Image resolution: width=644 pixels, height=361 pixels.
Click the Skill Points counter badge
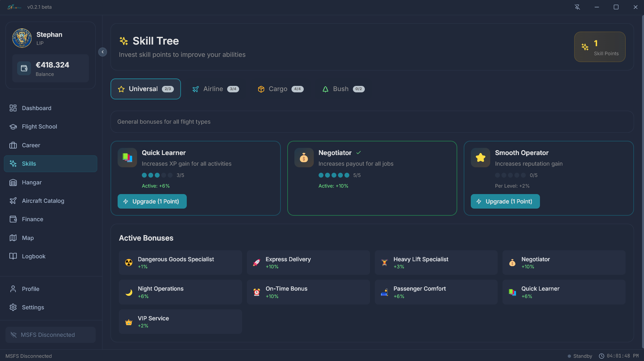point(600,46)
